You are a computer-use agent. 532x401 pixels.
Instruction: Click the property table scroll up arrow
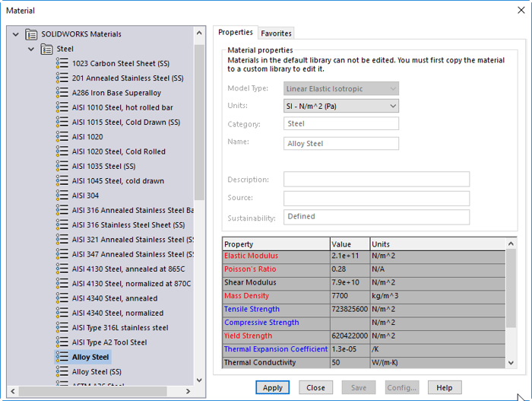coord(511,243)
